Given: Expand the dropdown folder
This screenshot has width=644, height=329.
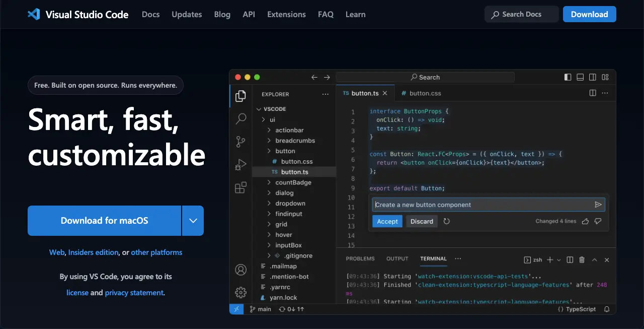Looking at the screenshot, I should click(269, 204).
